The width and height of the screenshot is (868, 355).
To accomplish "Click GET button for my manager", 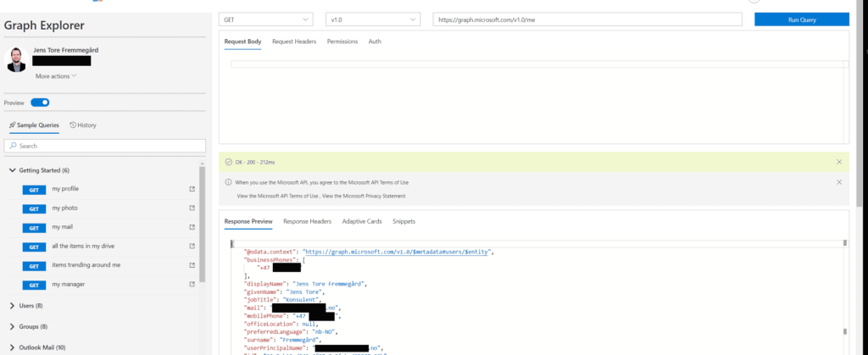I will click(34, 286).
